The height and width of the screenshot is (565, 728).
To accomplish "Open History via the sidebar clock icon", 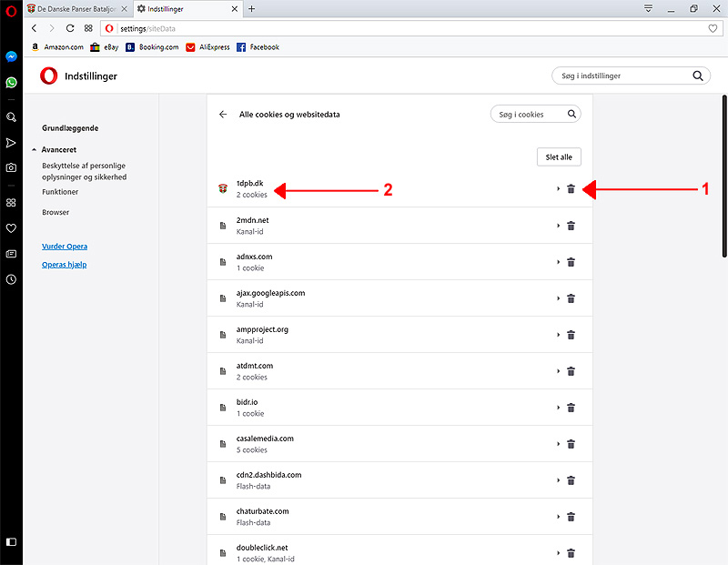I will click(11, 279).
